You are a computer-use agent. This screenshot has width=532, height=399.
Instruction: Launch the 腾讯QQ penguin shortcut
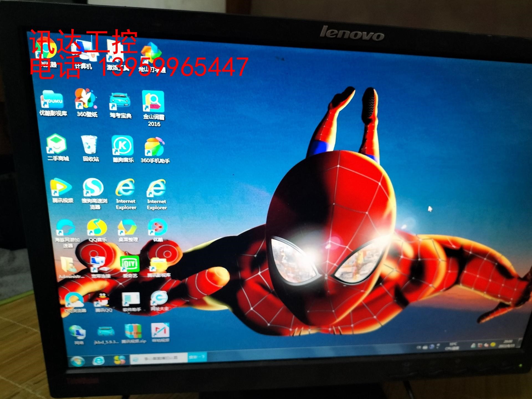point(104,302)
